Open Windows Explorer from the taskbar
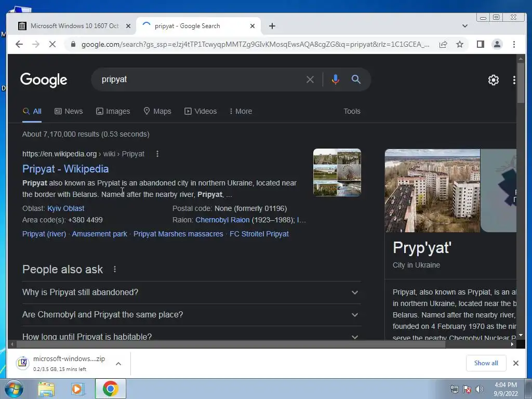The width and height of the screenshot is (532, 399). [x=46, y=389]
